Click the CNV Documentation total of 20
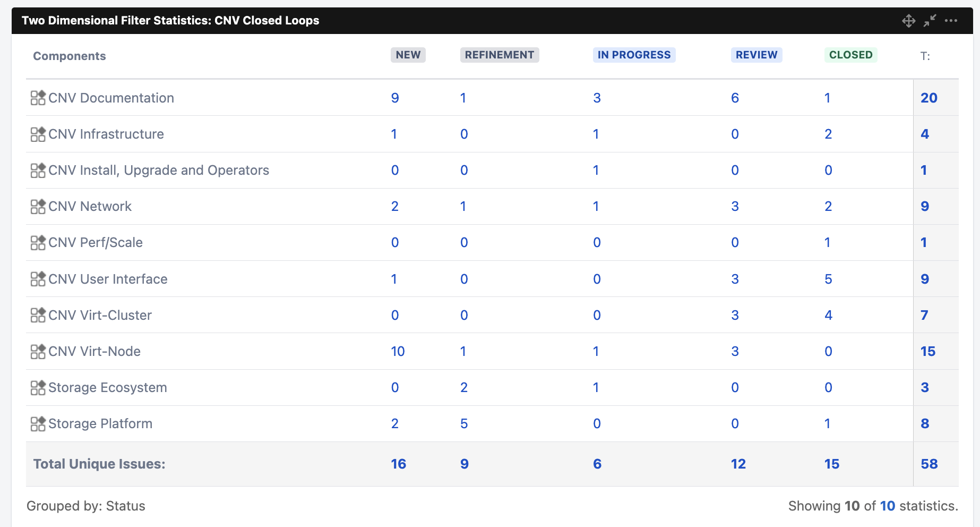This screenshot has height=527, width=980. (x=929, y=98)
